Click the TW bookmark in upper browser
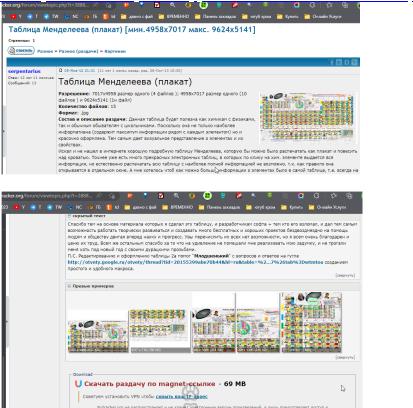413x408 pixels. [x=51, y=16]
